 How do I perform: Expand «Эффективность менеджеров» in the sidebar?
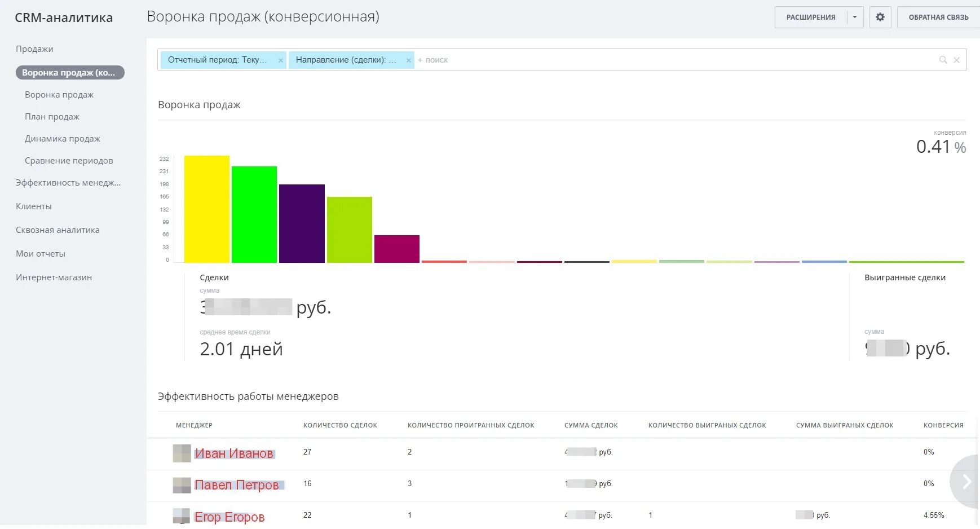67,183
